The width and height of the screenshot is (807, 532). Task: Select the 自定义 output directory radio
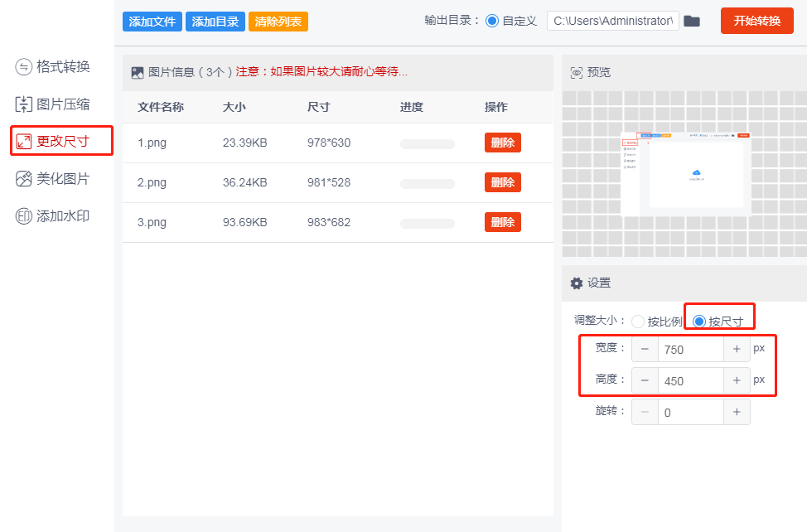click(492, 21)
